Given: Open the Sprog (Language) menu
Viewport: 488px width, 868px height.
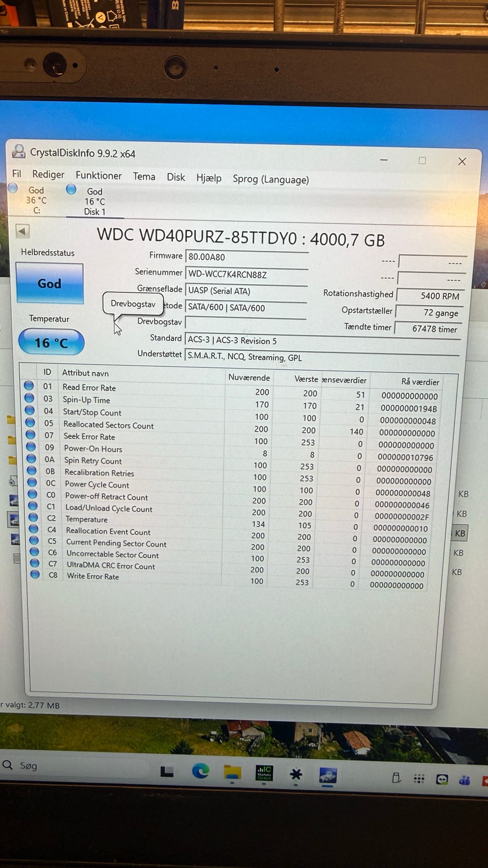Looking at the screenshot, I should point(271,179).
